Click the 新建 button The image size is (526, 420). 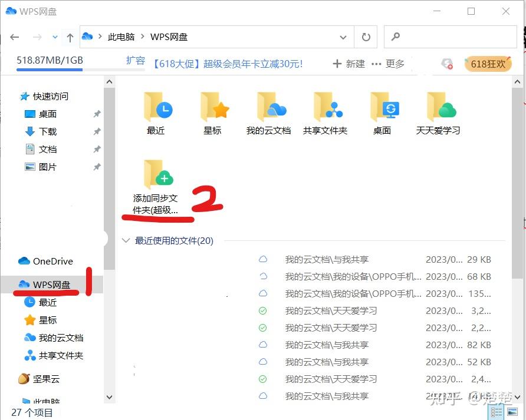click(x=349, y=64)
